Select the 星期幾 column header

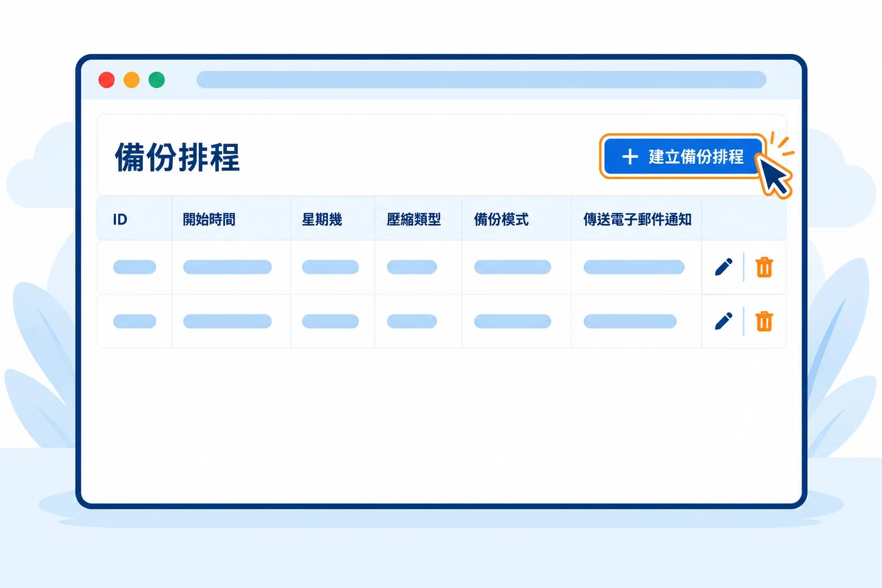(x=322, y=219)
